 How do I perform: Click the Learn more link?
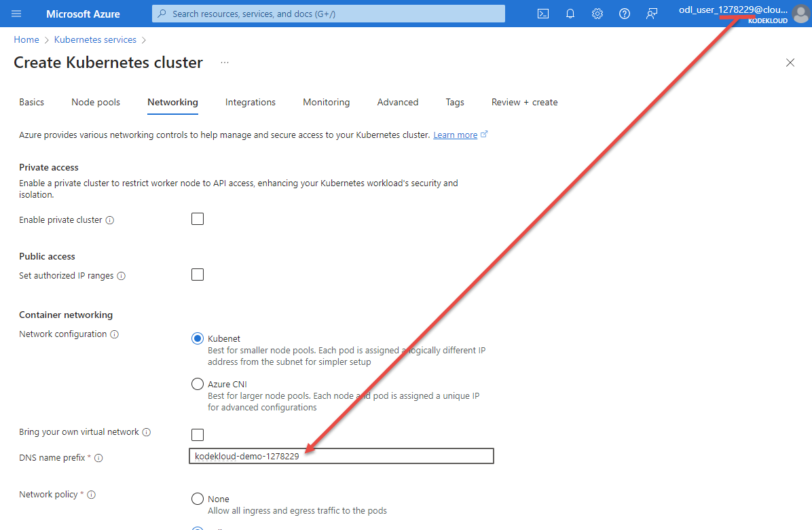click(x=455, y=135)
